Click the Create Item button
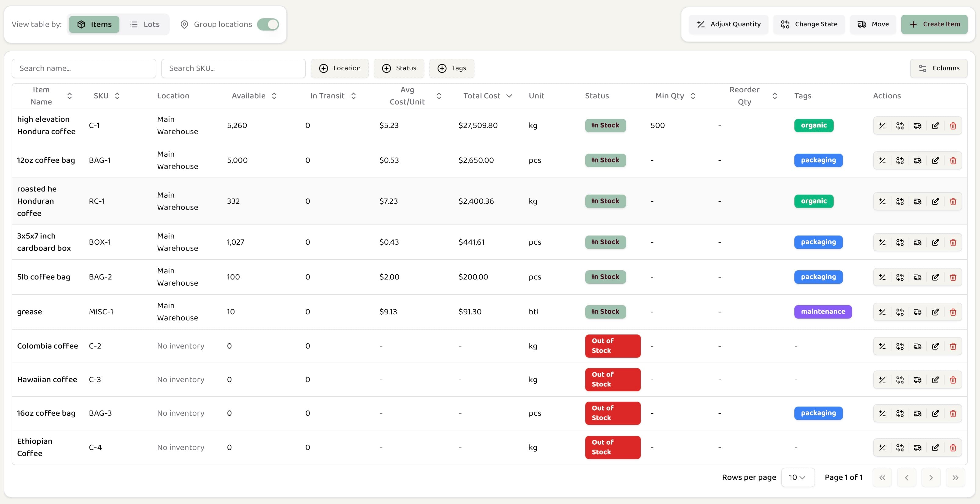980x504 pixels. point(934,24)
